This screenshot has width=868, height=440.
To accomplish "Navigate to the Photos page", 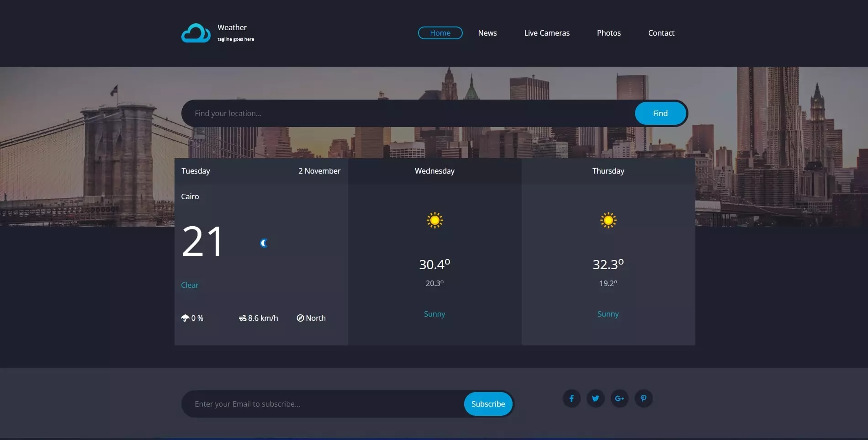I will point(609,33).
